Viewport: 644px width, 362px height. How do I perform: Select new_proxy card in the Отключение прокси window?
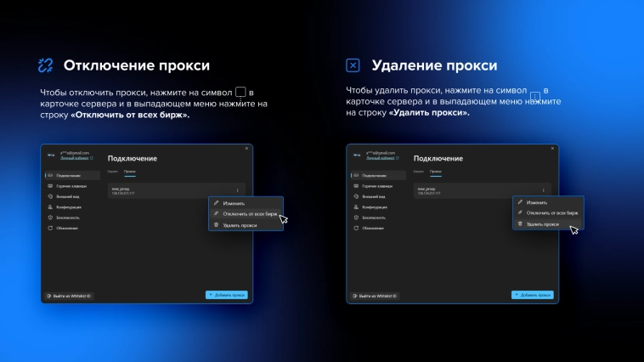(177, 190)
